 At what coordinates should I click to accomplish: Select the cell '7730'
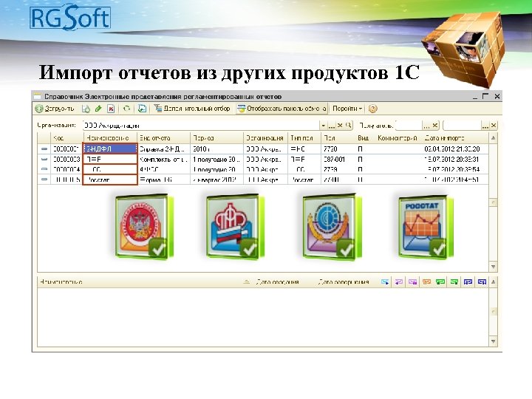pos(338,149)
